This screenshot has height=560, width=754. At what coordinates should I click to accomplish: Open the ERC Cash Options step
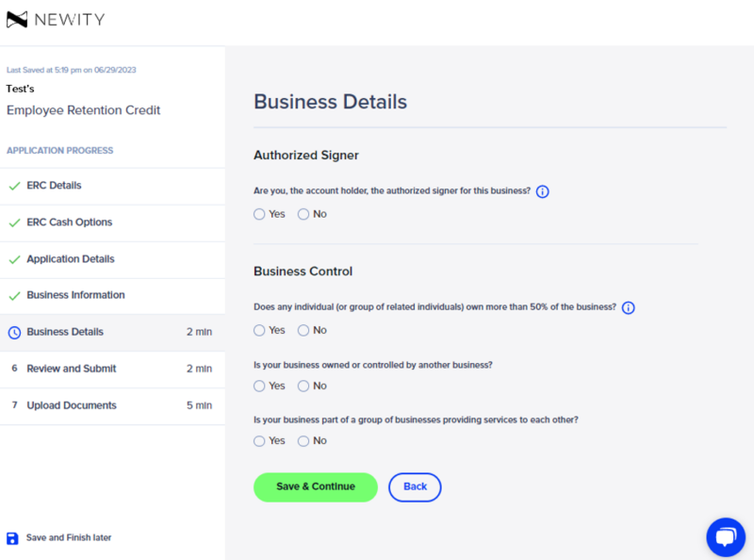[x=69, y=222]
